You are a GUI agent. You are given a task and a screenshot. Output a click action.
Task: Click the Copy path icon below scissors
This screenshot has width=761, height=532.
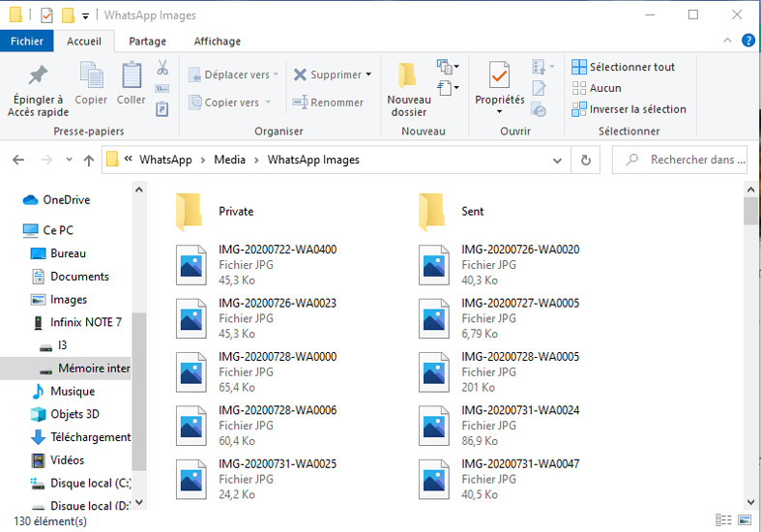tap(162, 88)
